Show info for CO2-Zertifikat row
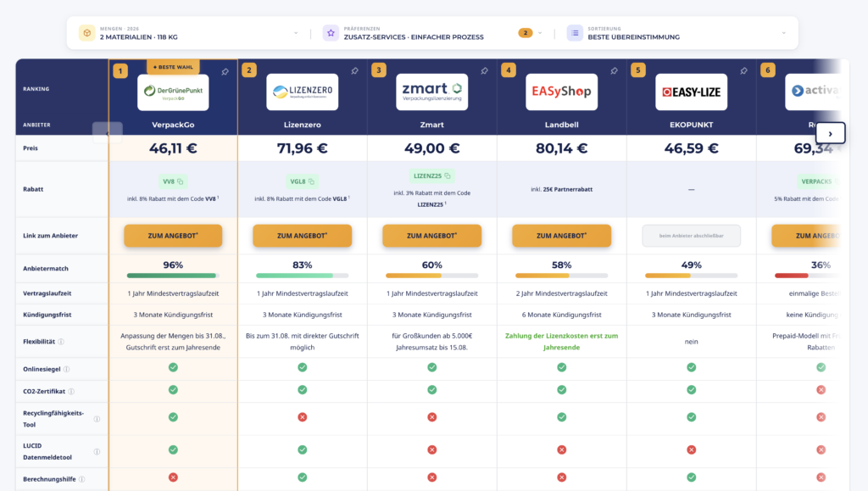The image size is (868, 491). pyautogui.click(x=71, y=392)
